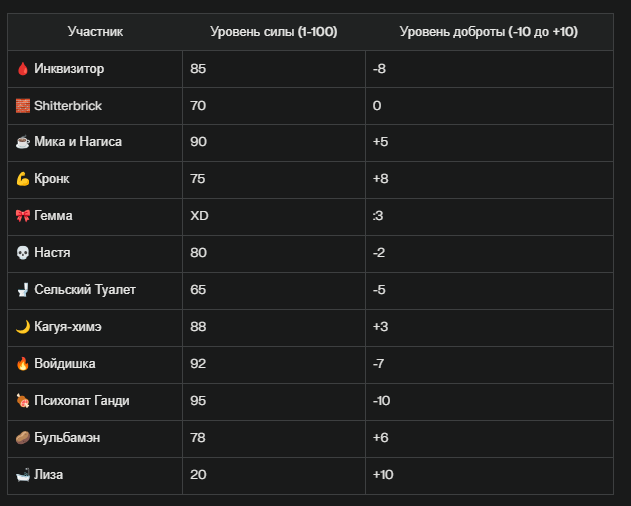The width and height of the screenshot is (631, 506).
Task: Select the red ribbon emoji next to Гемма
Action: pos(23,216)
